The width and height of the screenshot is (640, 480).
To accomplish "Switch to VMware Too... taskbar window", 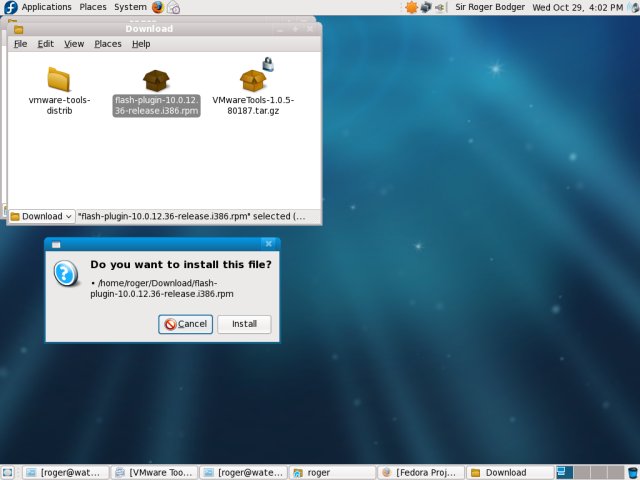I will (x=154, y=472).
